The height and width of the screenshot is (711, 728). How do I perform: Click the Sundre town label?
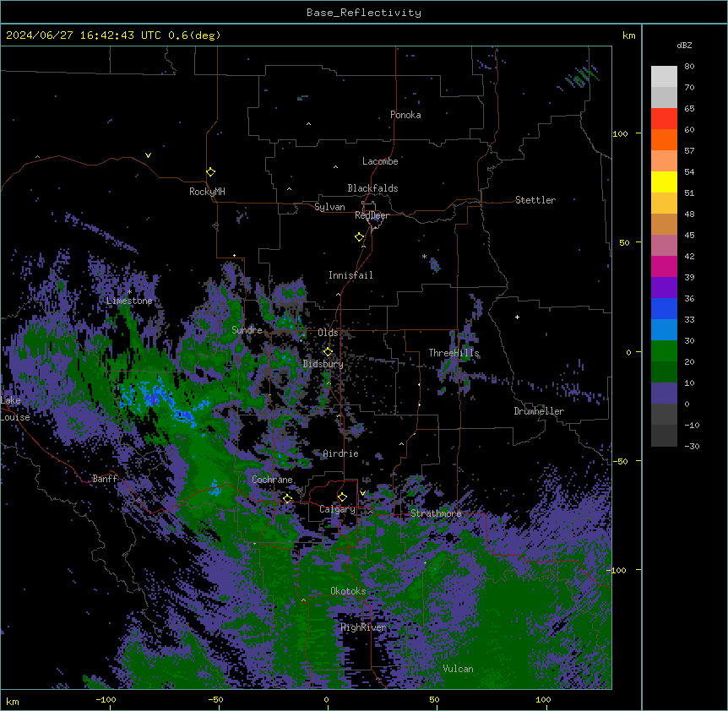pos(247,330)
